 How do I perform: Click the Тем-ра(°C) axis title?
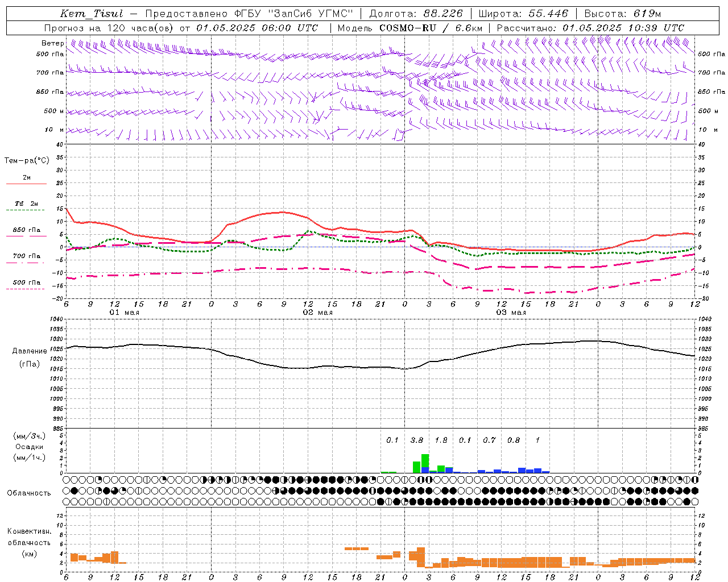pyautogui.click(x=27, y=161)
